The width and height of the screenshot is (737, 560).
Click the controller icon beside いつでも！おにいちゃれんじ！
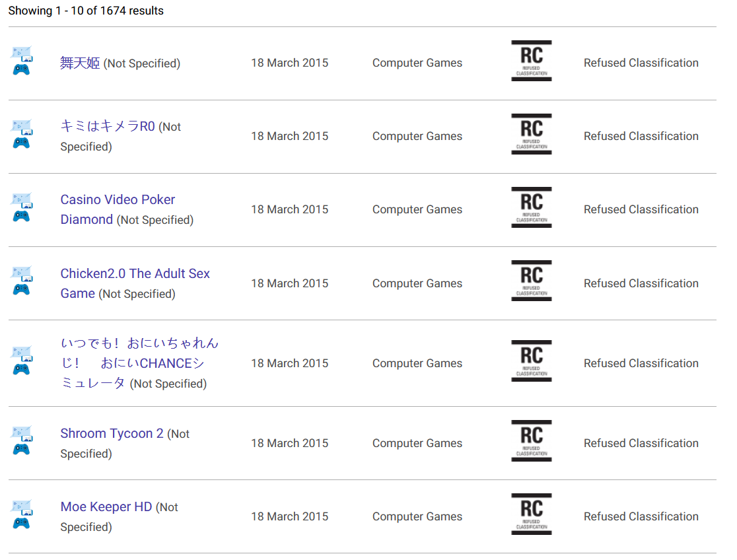click(22, 361)
